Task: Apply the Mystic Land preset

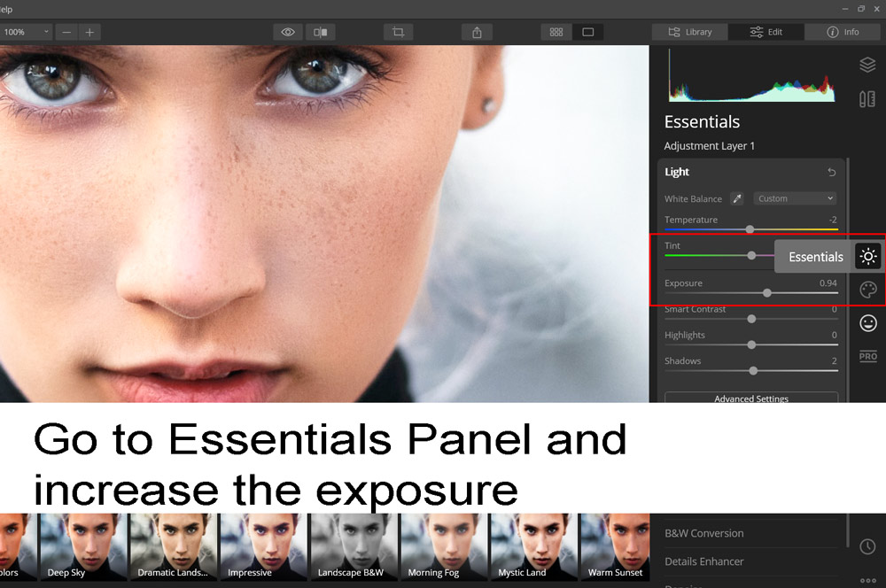Action: (x=534, y=546)
